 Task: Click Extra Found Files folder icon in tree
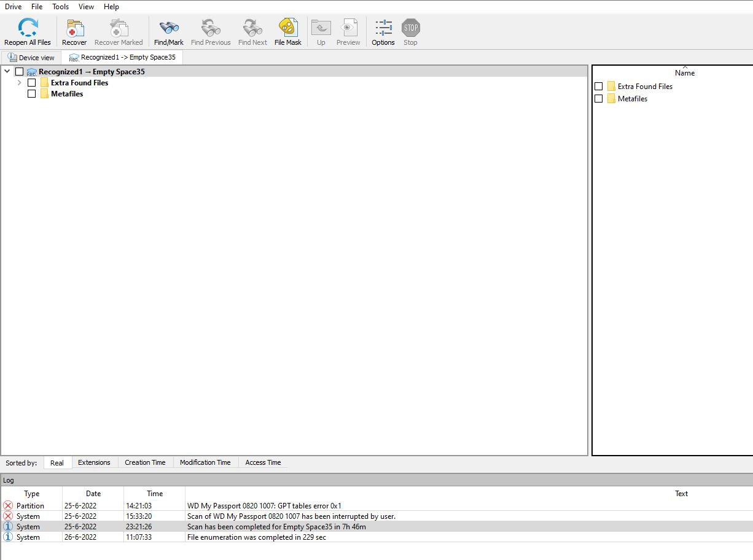point(45,83)
